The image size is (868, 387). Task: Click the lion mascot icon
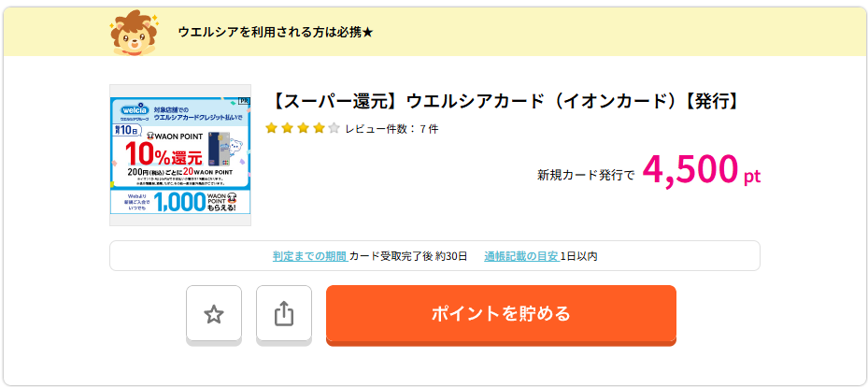coord(133,35)
